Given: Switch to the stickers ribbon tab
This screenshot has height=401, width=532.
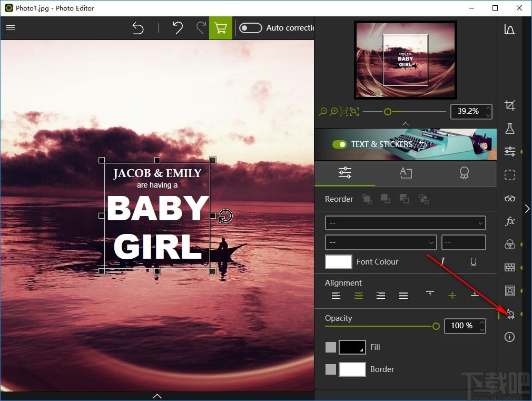Looking at the screenshot, I should click(x=464, y=172).
